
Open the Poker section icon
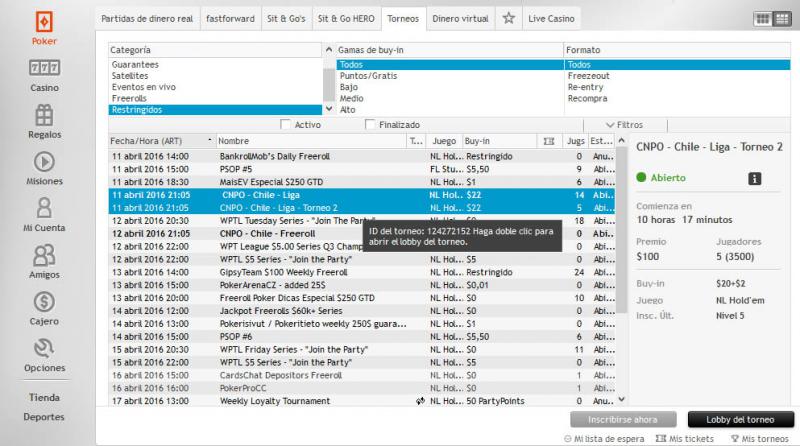click(44, 22)
